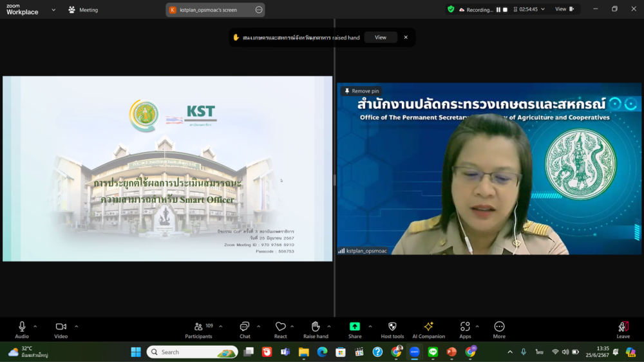Image resolution: width=644 pixels, height=362 pixels.
Task: Open the Zoom Workplace dropdown chevron
Action: (x=53, y=10)
